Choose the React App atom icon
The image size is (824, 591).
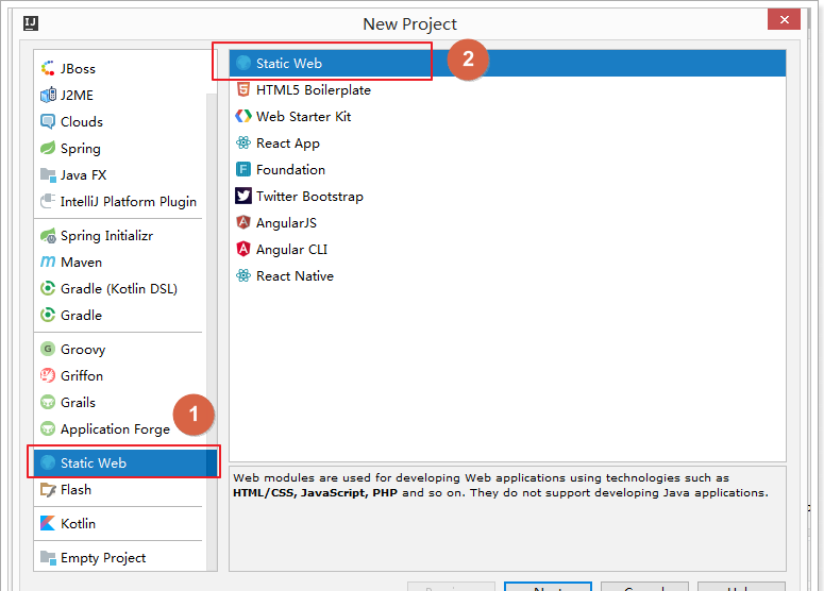(243, 143)
